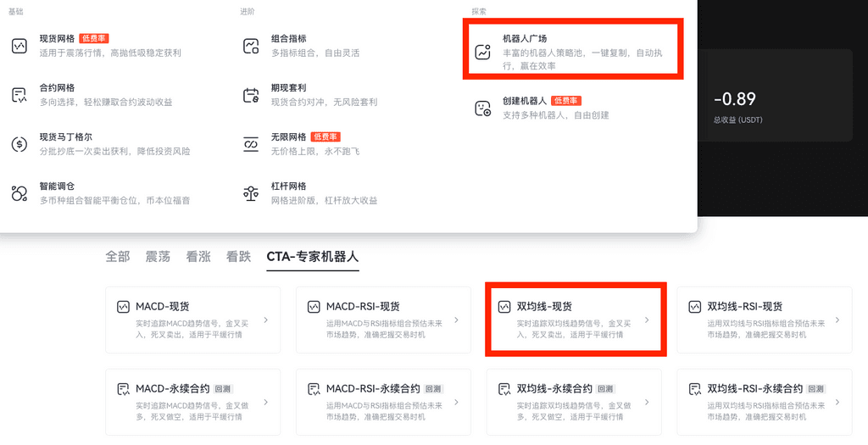The height and width of the screenshot is (445, 868).
Task: Click the 智能调仓 rebalance icon
Action: (19, 193)
